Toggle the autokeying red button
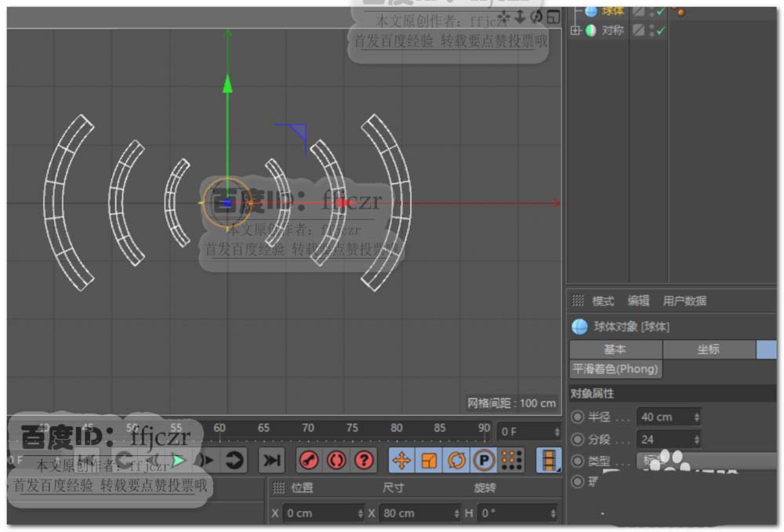784x532 pixels. (337, 461)
